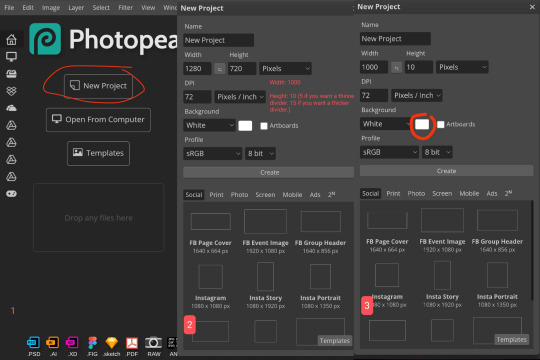The image size is (540, 360).
Task: Open the File menu
Action: tap(9, 8)
